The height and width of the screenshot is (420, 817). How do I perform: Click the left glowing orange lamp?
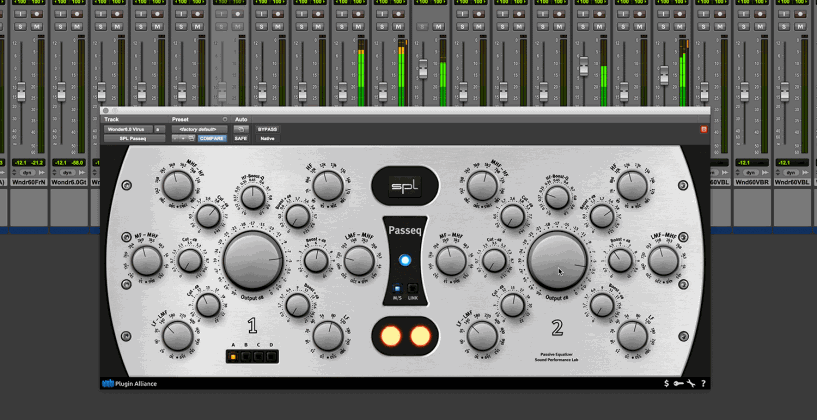click(x=391, y=337)
